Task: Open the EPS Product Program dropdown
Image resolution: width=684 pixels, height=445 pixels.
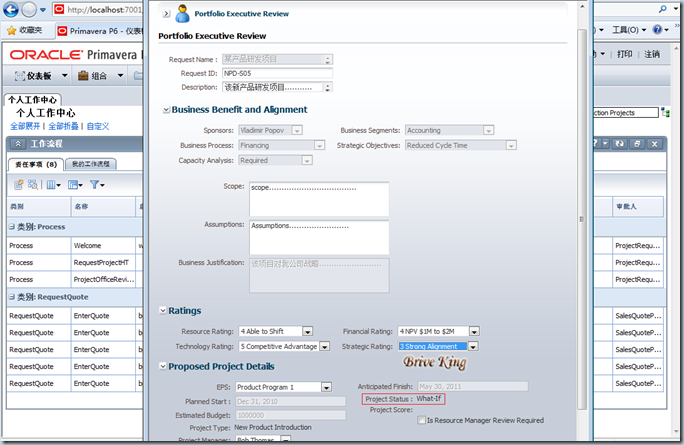Action: click(326, 387)
